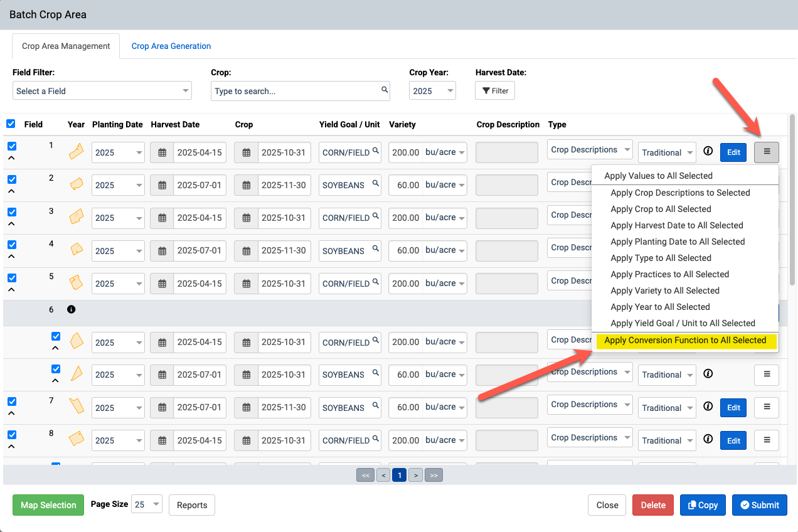Open field 1 map shape icon

pyautogui.click(x=76, y=151)
